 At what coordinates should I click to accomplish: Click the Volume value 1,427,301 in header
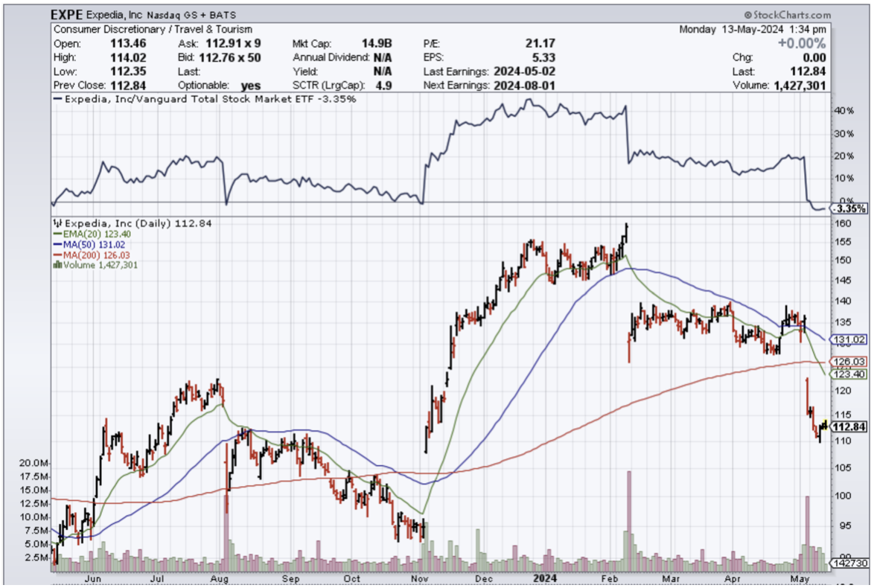pos(800,86)
